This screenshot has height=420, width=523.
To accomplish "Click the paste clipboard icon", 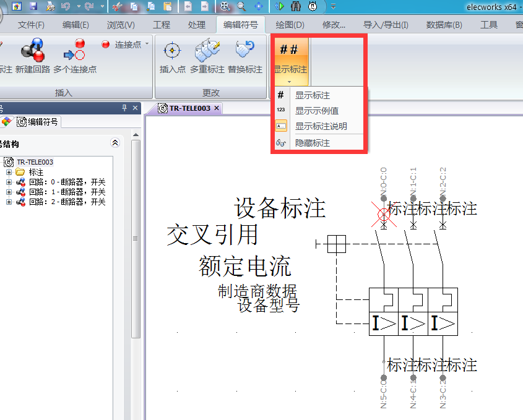I will tap(168, 6).
